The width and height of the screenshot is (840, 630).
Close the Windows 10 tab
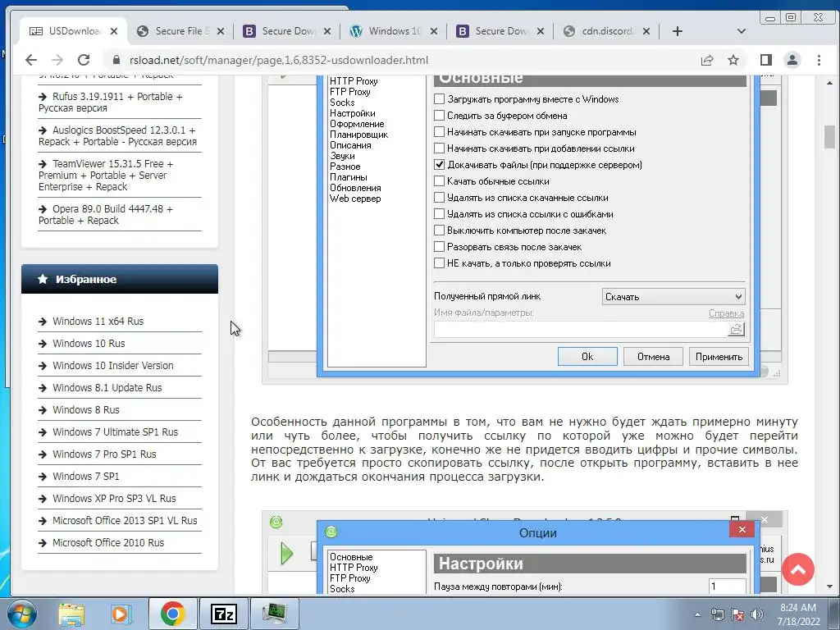(x=434, y=31)
